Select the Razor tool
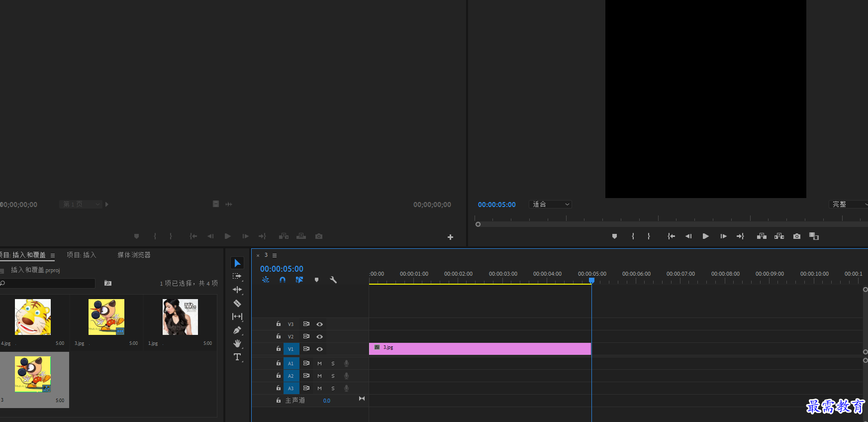The height and width of the screenshot is (422, 868). pyautogui.click(x=237, y=303)
